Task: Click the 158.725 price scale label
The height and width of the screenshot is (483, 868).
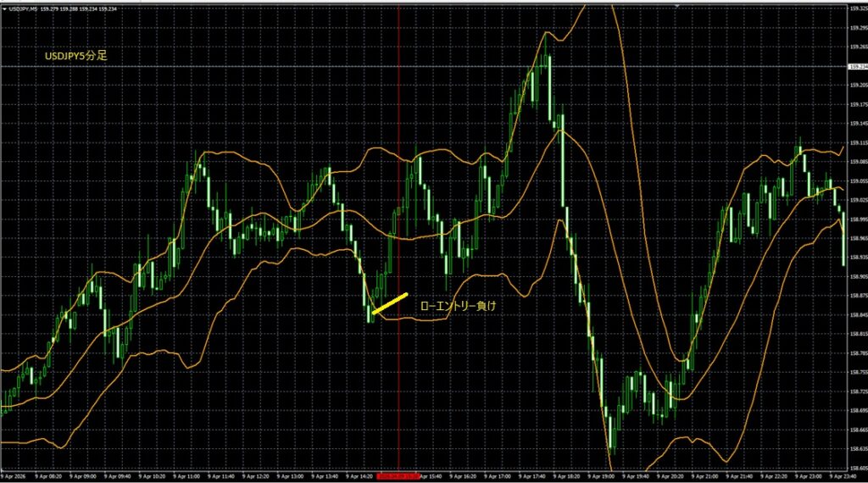Action: [x=858, y=391]
